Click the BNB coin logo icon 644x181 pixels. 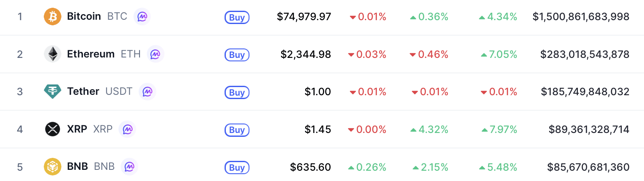point(53,167)
